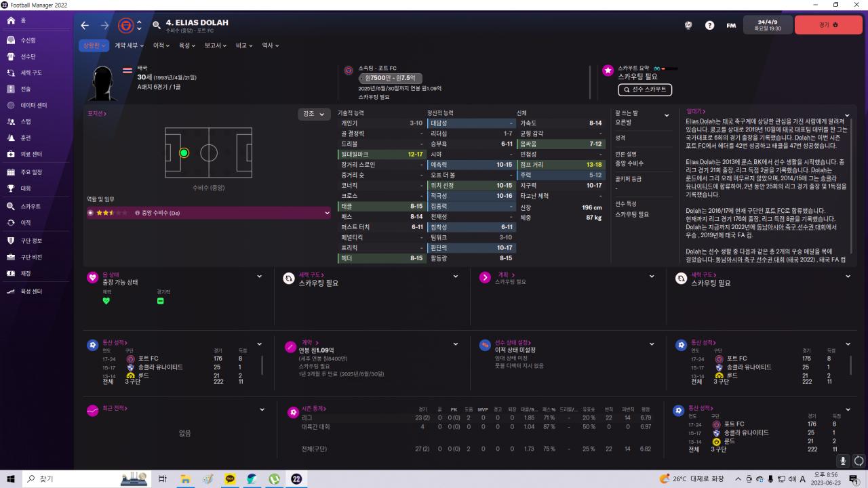Open 구단 비전 club vision
The image size is (868, 488).
click(x=37, y=257)
